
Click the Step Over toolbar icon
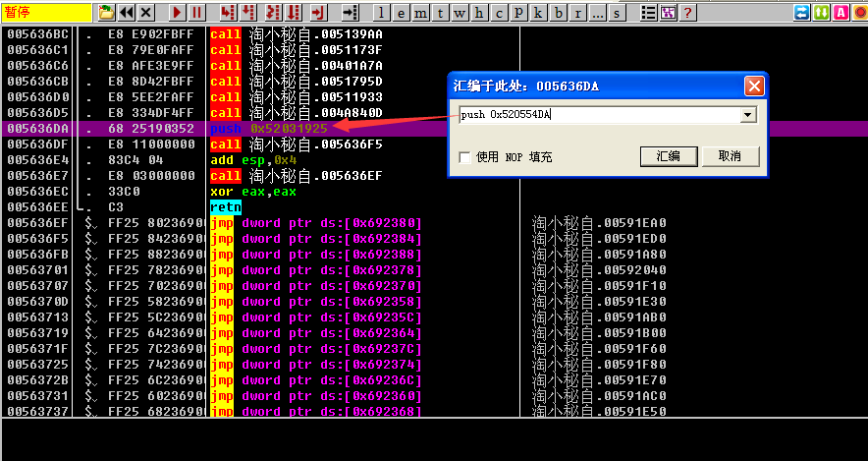248,12
